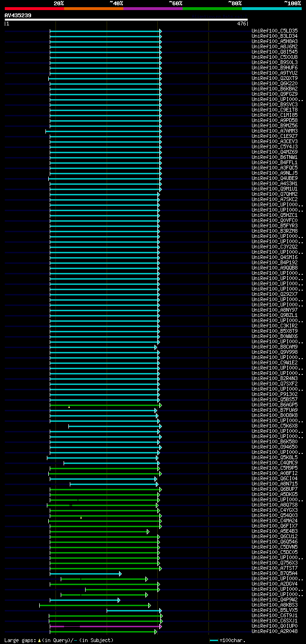Click the cyan bar for UniRef100_C4QMC9
Viewport: 306px width, 644px height.
(x=111, y=463)
